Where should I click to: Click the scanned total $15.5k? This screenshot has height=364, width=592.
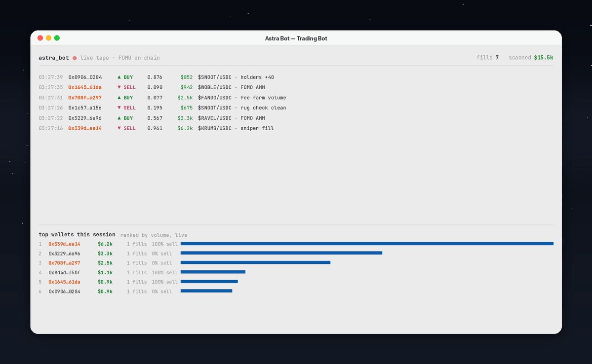(544, 57)
